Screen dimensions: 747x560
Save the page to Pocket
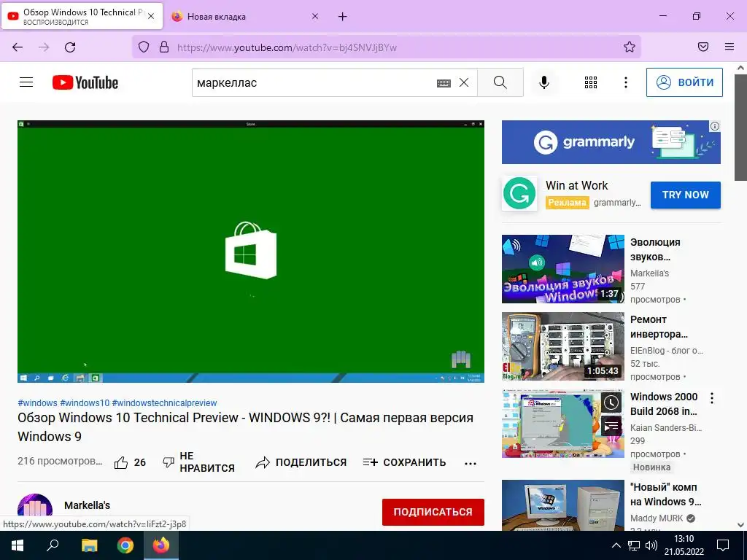tap(703, 47)
